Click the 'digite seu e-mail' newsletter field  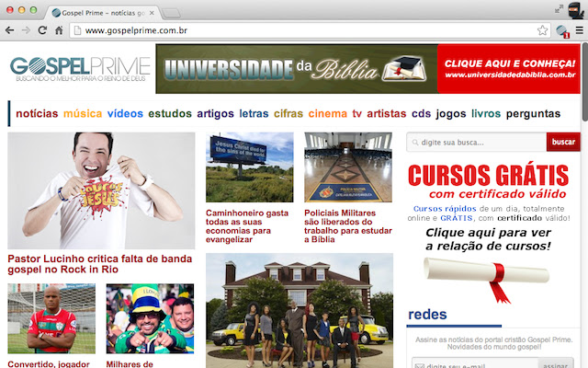click(475, 364)
